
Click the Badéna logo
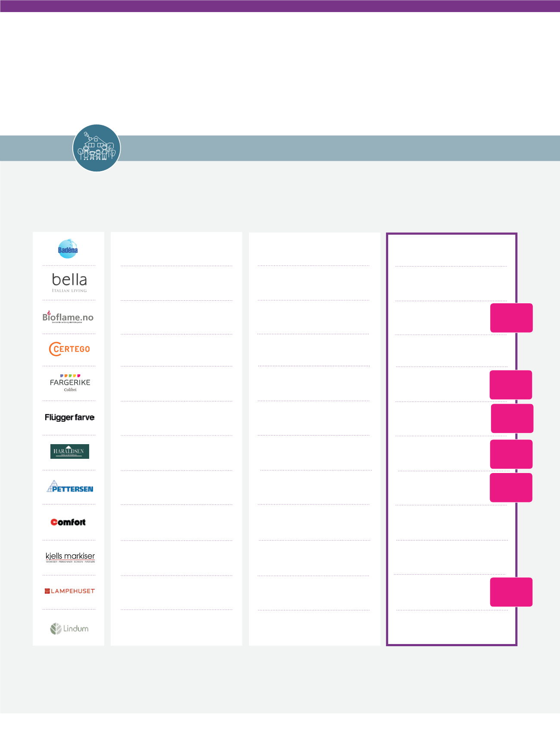click(68, 249)
